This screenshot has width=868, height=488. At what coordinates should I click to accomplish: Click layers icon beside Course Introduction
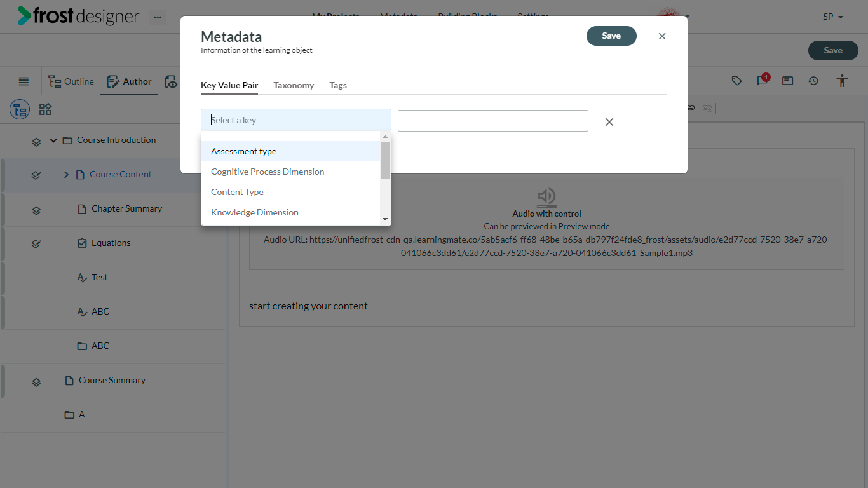tap(36, 141)
